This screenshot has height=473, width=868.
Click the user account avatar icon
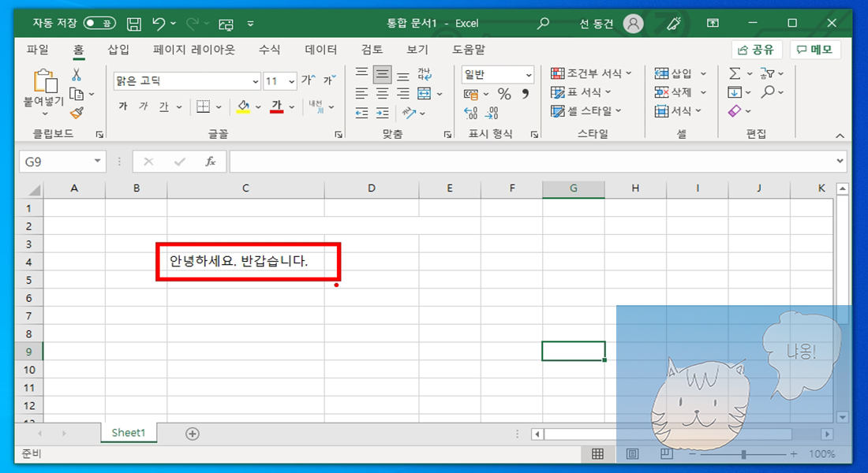(633, 23)
